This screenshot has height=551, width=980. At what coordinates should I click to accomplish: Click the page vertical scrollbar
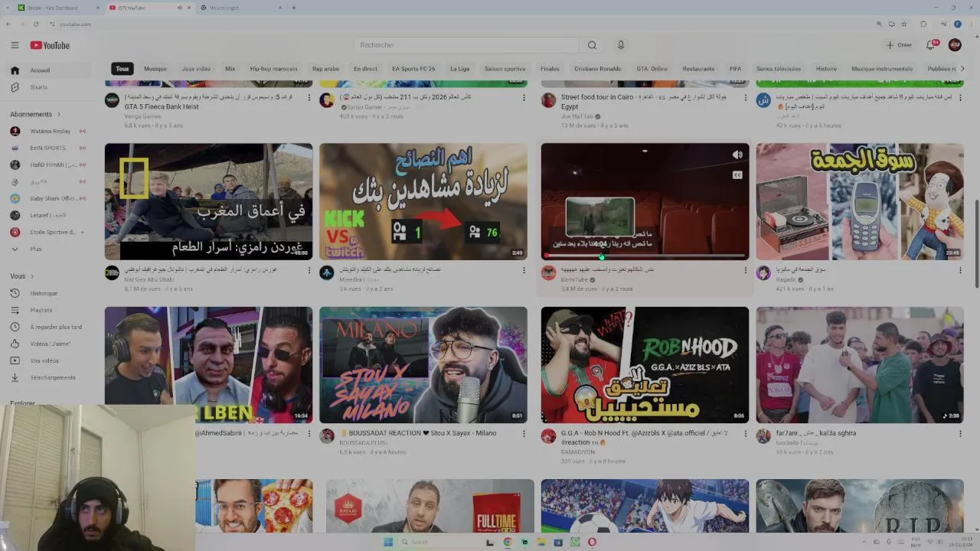(x=976, y=243)
